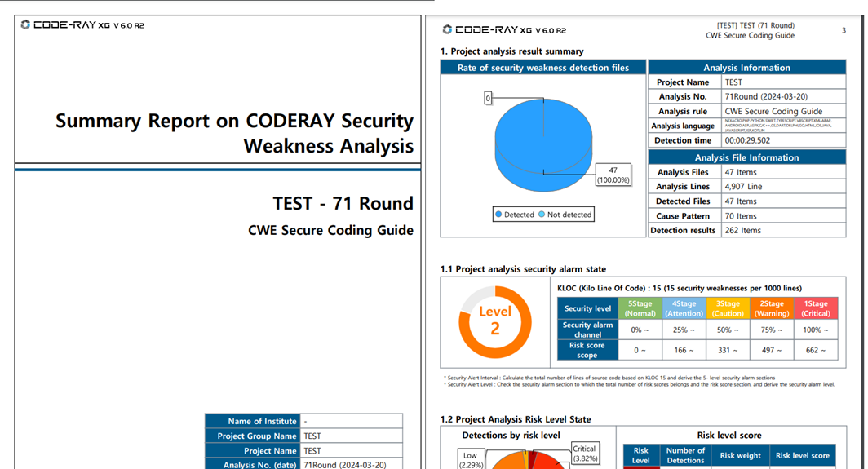Click '47 Items' beside Detected Files
868x469 pixels.
point(741,201)
